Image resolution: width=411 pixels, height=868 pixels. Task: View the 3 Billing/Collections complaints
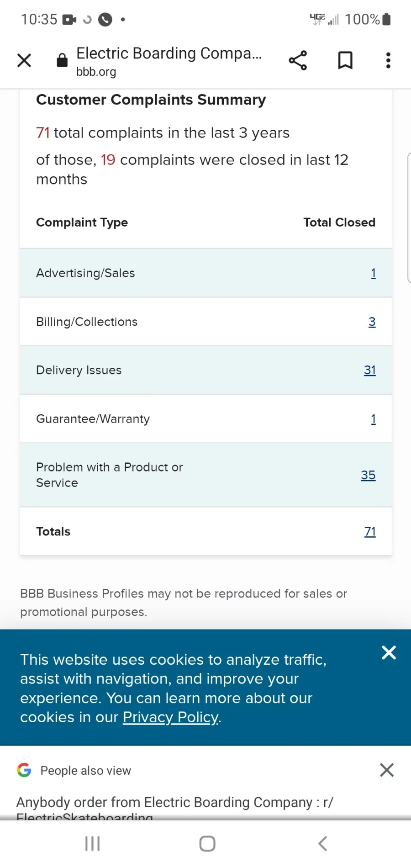coord(372,322)
